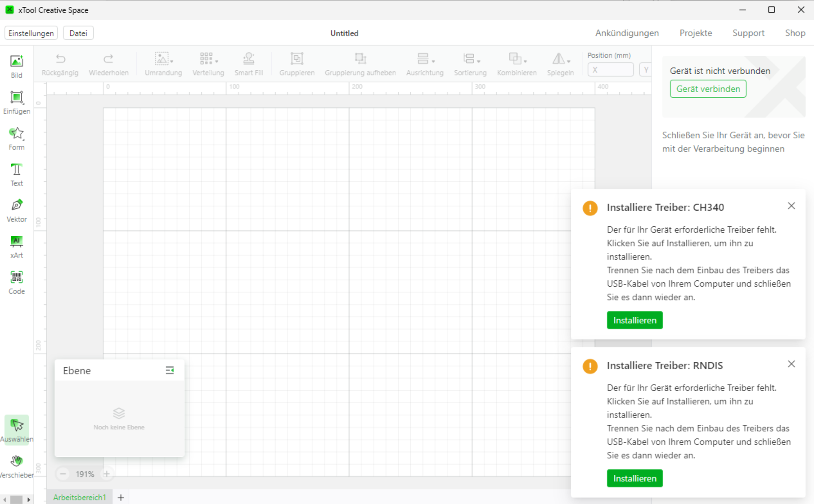Screen dimensions: 814x504
Task: Select the Text tool
Action: pos(16,174)
